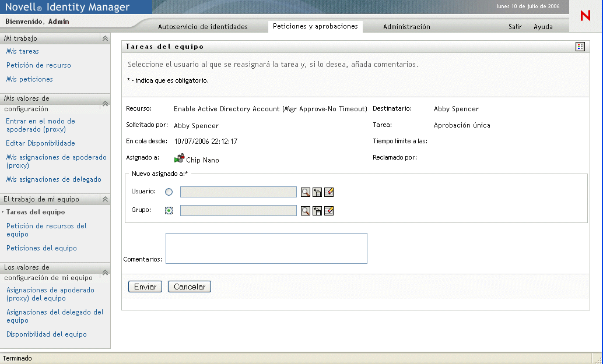This screenshot has width=603, height=364.
Task: Click the Usuario text input field
Action: [x=239, y=192]
